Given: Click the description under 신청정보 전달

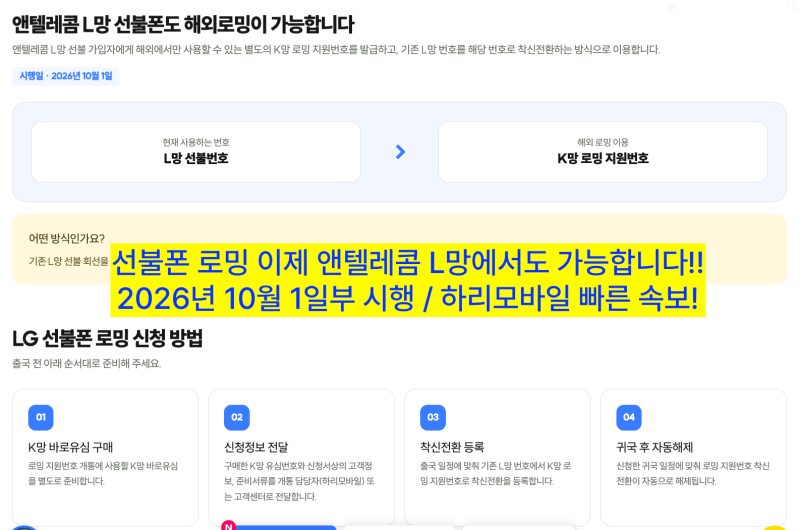Looking at the screenshot, I should (299, 481).
